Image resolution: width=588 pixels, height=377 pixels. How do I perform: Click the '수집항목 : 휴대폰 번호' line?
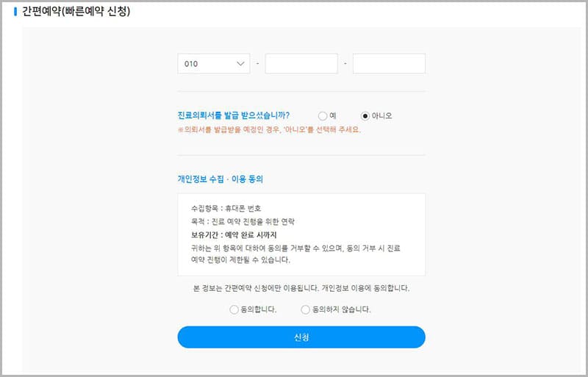[x=225, y=209]
